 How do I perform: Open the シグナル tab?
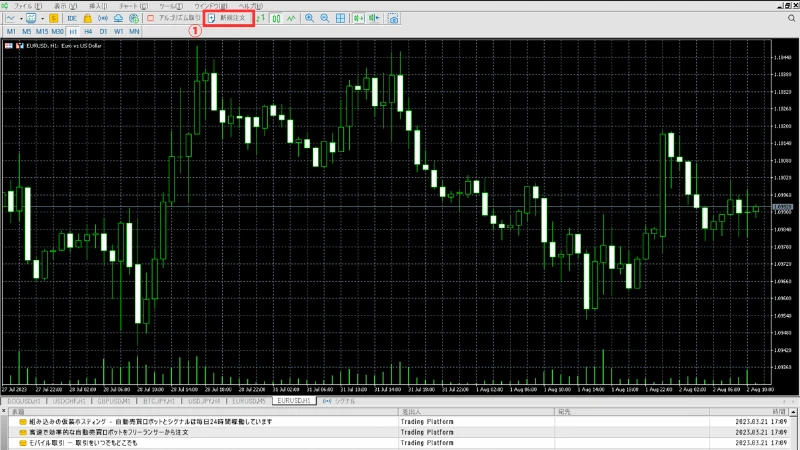(339, 401)
